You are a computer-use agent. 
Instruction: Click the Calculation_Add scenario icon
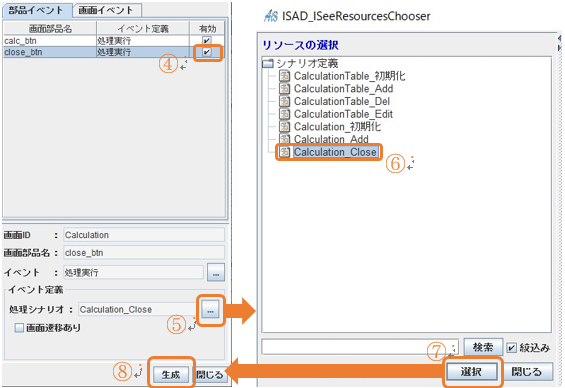tap(285, 139)
